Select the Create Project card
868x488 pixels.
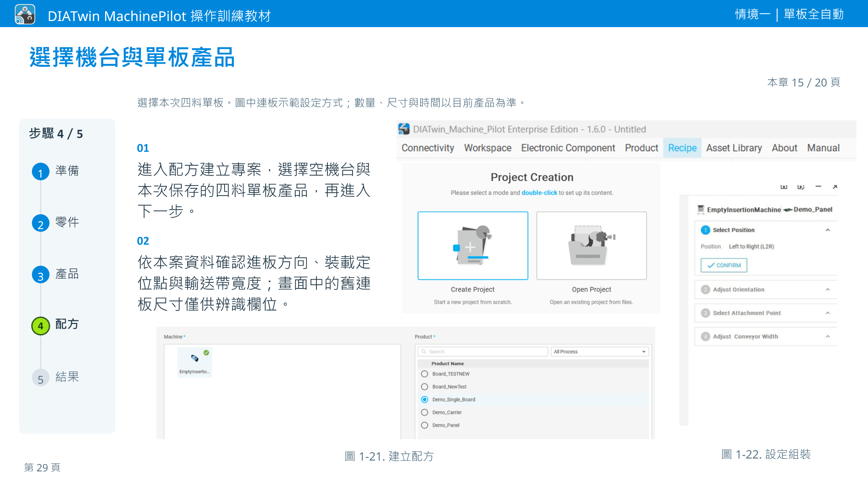473,246
